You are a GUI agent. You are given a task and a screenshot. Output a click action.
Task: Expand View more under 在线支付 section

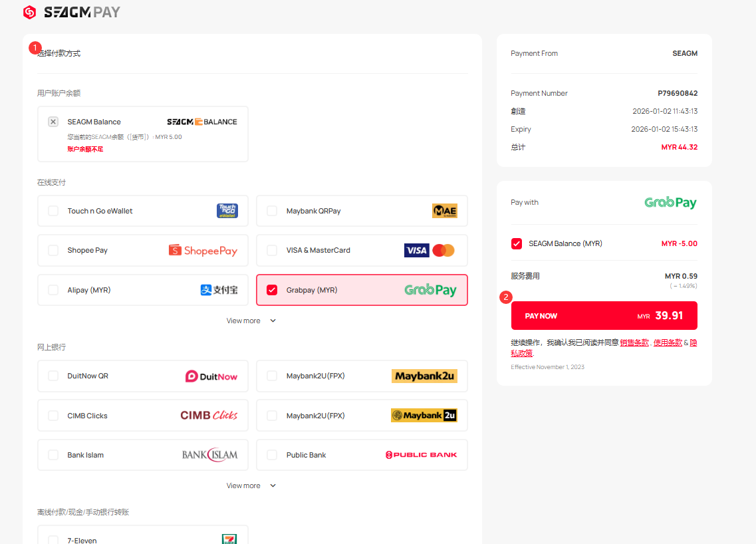(251, 321)
